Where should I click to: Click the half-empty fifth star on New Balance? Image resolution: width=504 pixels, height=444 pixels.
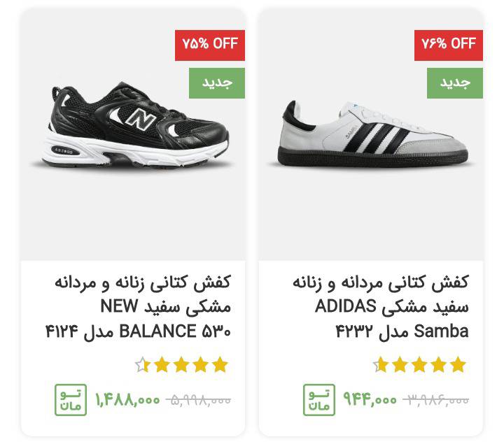pyautogui.click(x=142, y=365)
